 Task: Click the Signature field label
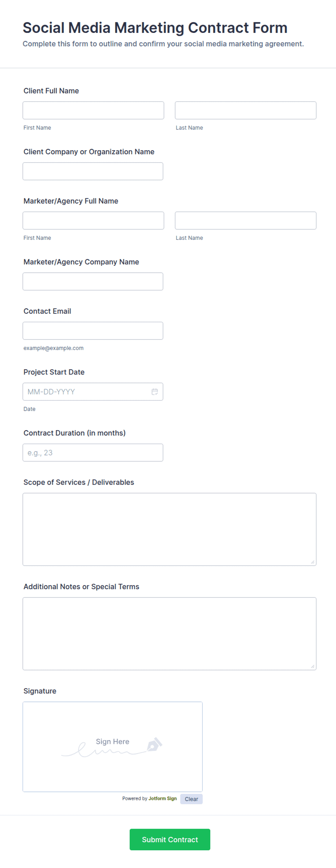(x=40, y=691)
